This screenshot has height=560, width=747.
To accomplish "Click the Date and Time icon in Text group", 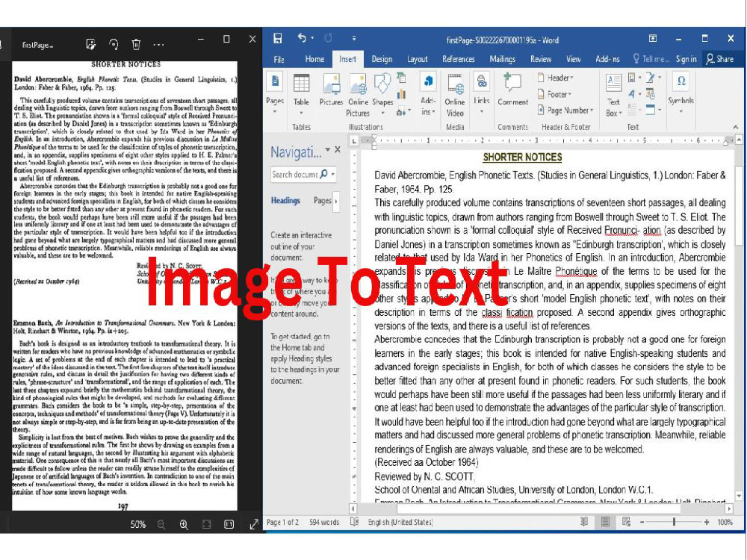I will pyautogui.click(x=651, y=94).
